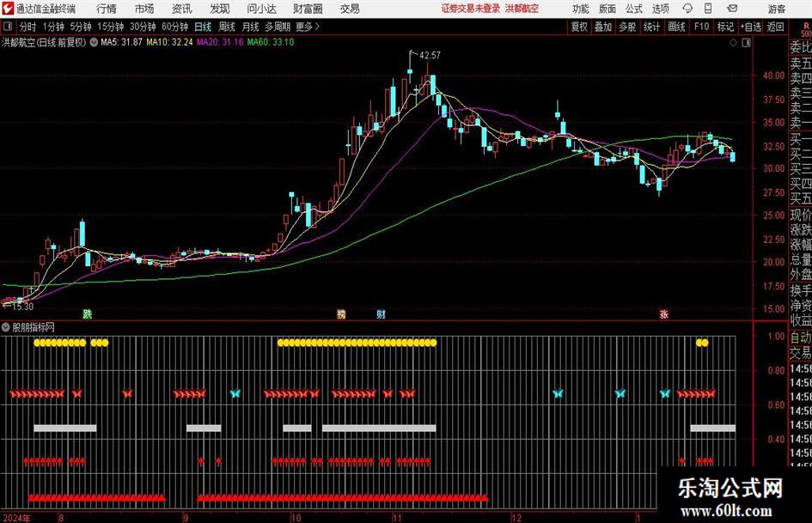Expand the 更多 period options
Image resolution: width=812 pixels, height=523 pixels.
click(308, 27)
